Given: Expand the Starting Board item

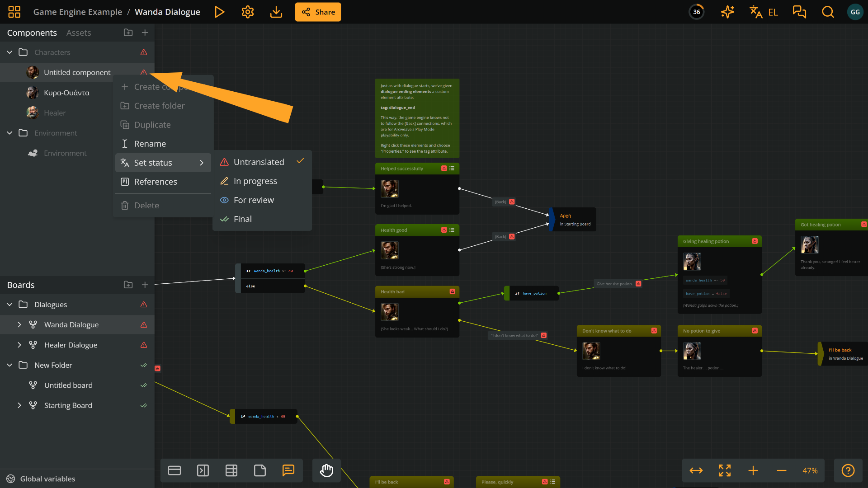Looking at the screenshot, I should (x=19, y=405).
